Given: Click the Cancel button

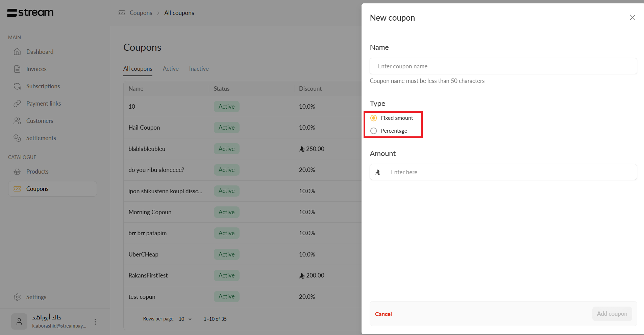Looking at the screenshot, I should pyautogui.click(x=383, y=314).
